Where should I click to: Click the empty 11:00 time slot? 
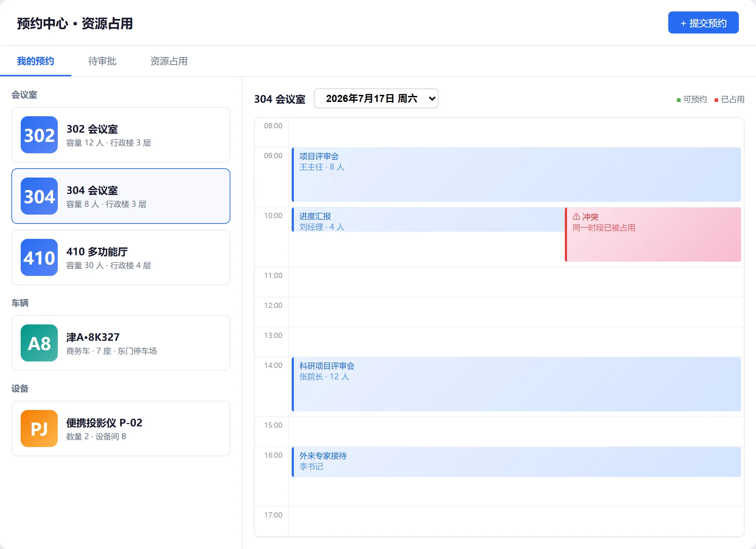point(516,282)
